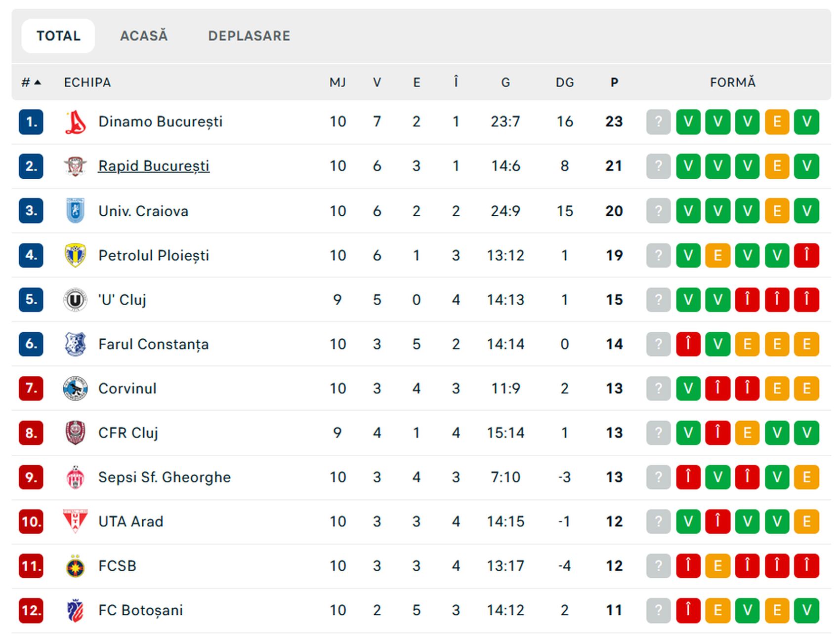Sort table by the # rank arrow
The width and height of the screenshot is (840, 634).
(31, 82)
